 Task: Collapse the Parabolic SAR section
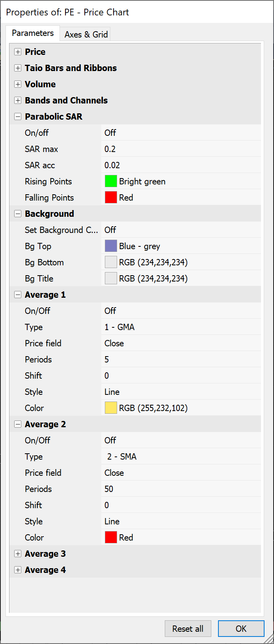point(18,116)
